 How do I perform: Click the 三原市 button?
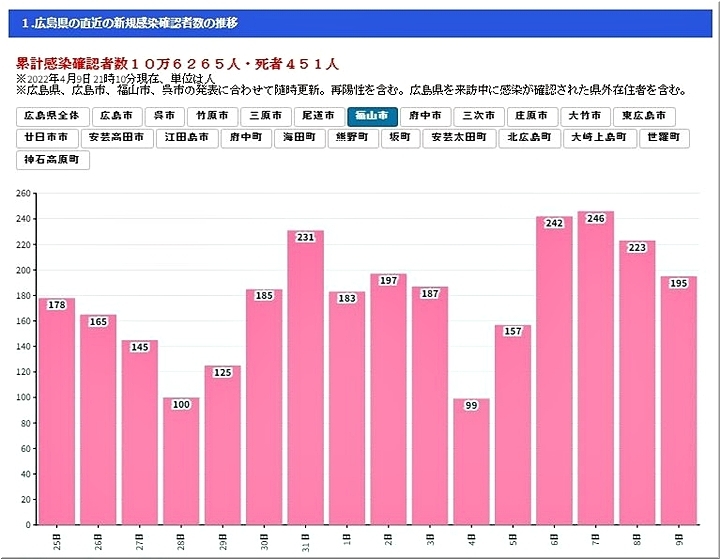pyautogui.click(x=267, y=116)
